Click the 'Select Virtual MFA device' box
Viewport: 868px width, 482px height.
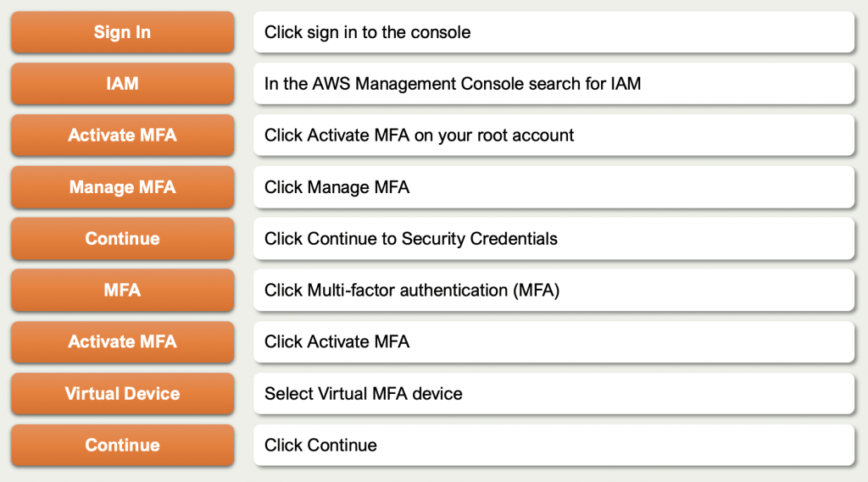[554, 394]
